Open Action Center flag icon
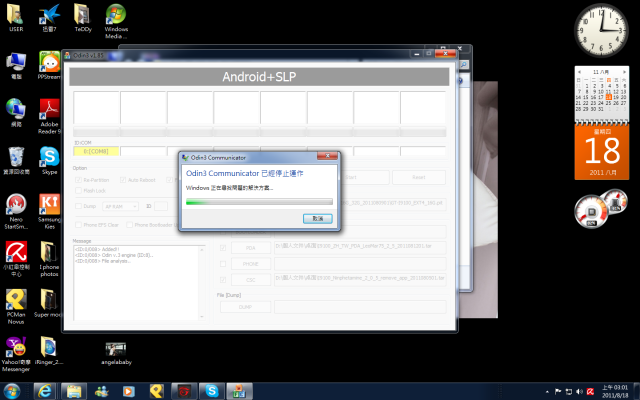 tap(558, 392)
